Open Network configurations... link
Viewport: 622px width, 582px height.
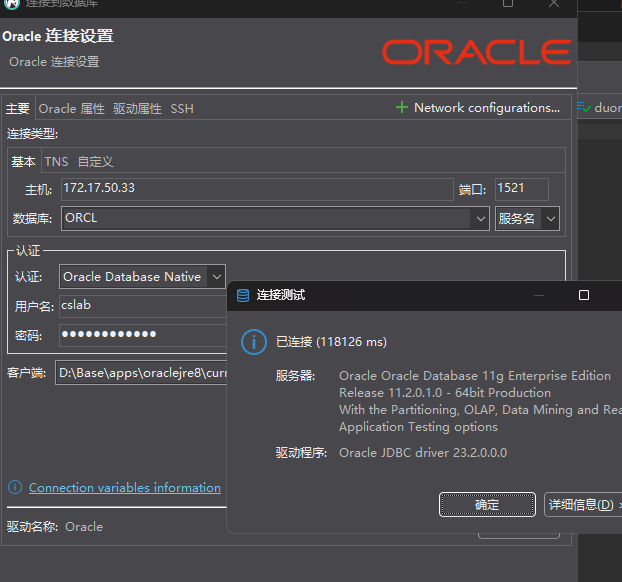[487, 108]
